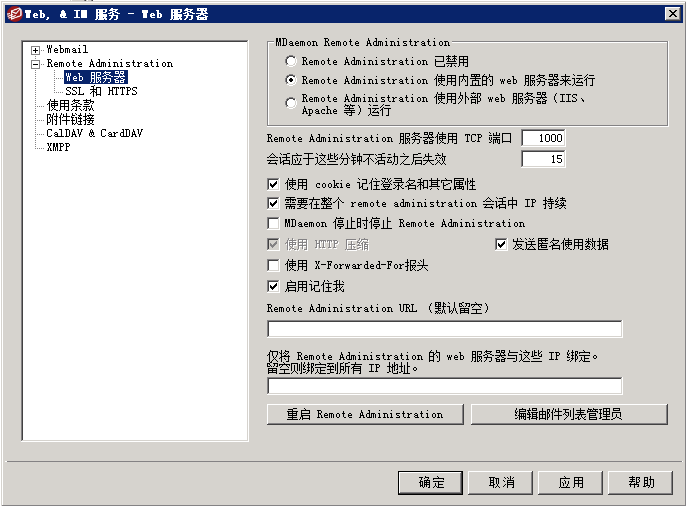Toggle the 启用记住我 checkbox
This screenshot has height=506, width=686.
click(274, 286)
